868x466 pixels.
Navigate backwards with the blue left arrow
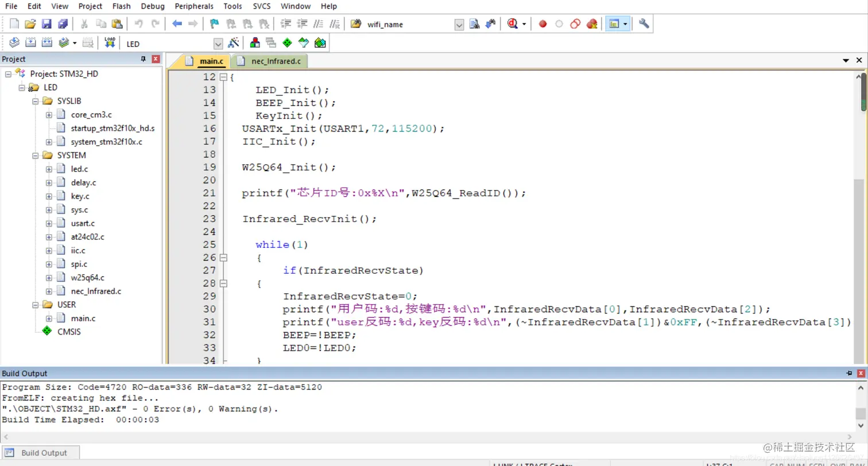tap(177, 24)
